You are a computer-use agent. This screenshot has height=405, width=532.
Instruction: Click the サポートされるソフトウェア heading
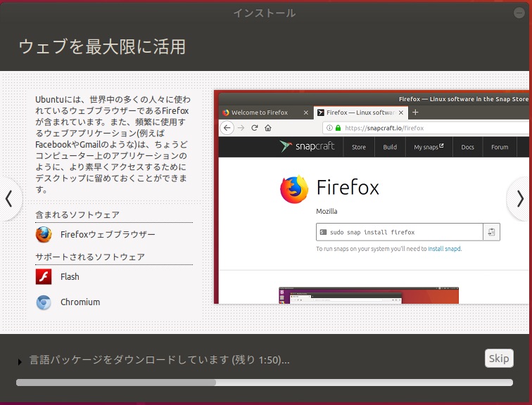click(90, 257)
